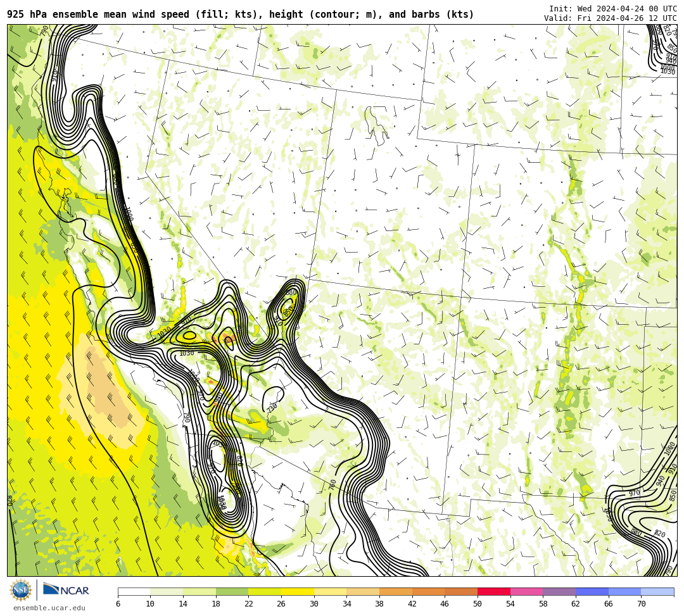Click the purple 58-62 colorbar segment
The width and height of the screenshot is (684, 616).
[559, 591]
